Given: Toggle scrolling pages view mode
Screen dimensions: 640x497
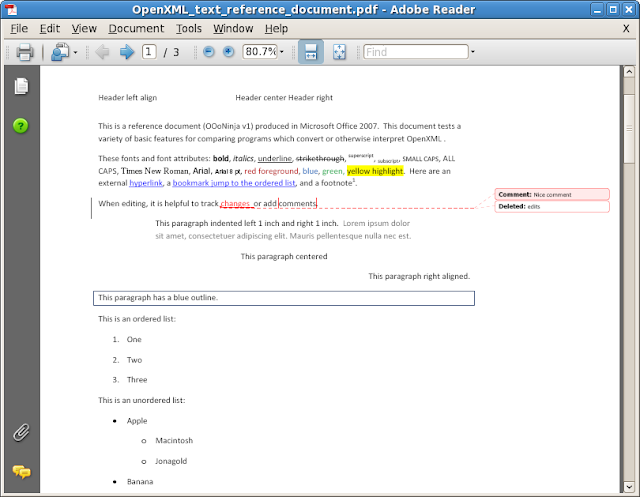Looking at the screenshot, I should pos(311,52).
